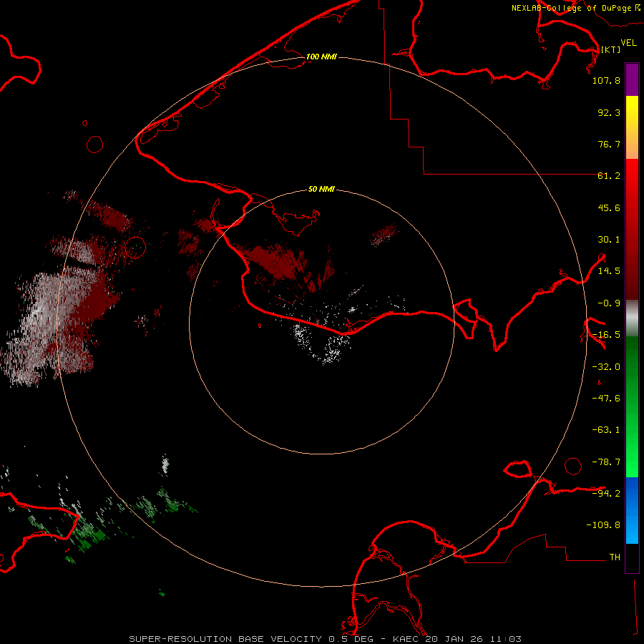Pick the black TH segment of the color bar
This screenshot has height=644, width=644.
coord(632,558)
